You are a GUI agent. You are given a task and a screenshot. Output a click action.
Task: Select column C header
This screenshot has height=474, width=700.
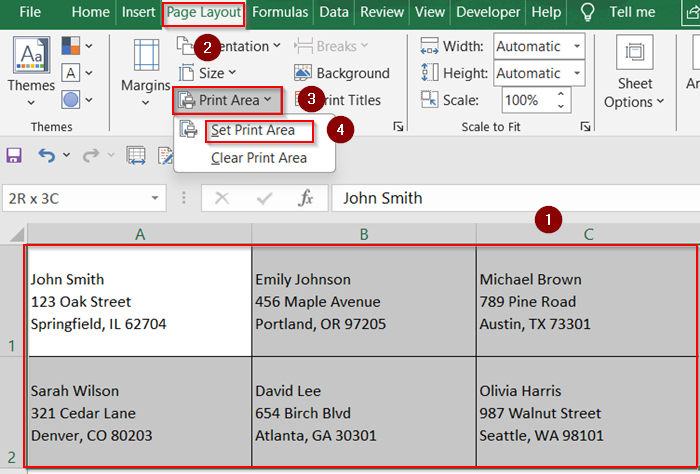coord(588,234)
